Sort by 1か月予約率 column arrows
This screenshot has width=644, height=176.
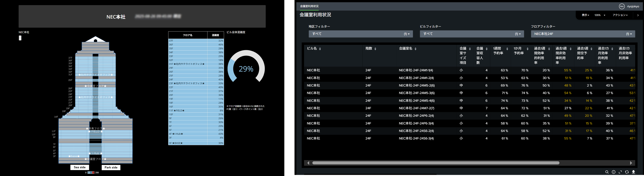528,49
